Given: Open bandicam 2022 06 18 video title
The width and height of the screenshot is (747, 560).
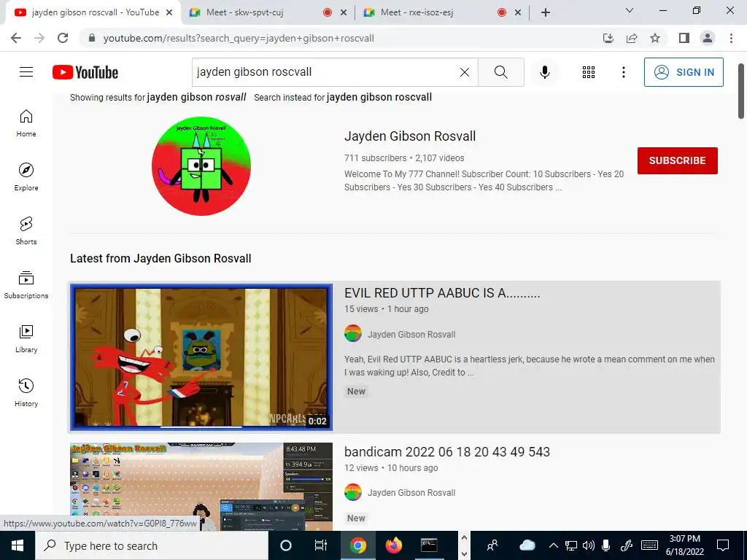Looking at the screenshot, I should (x=447, y=452).
